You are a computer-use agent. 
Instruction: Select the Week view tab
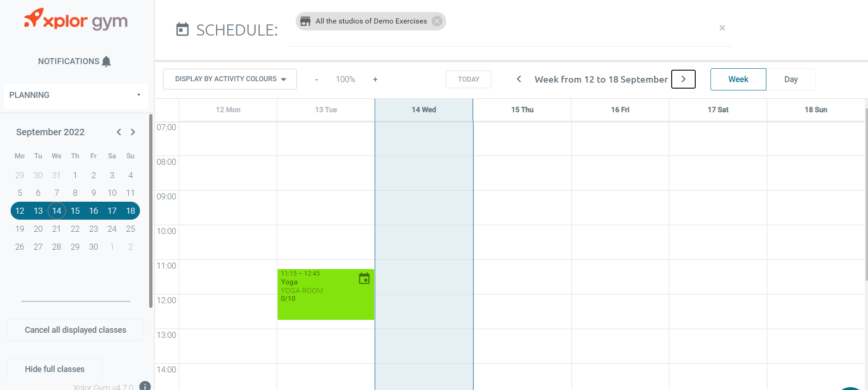tap(738, 79)
